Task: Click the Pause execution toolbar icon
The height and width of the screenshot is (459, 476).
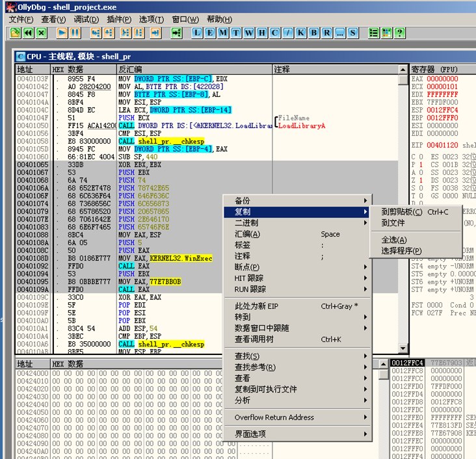Action: 75,33
